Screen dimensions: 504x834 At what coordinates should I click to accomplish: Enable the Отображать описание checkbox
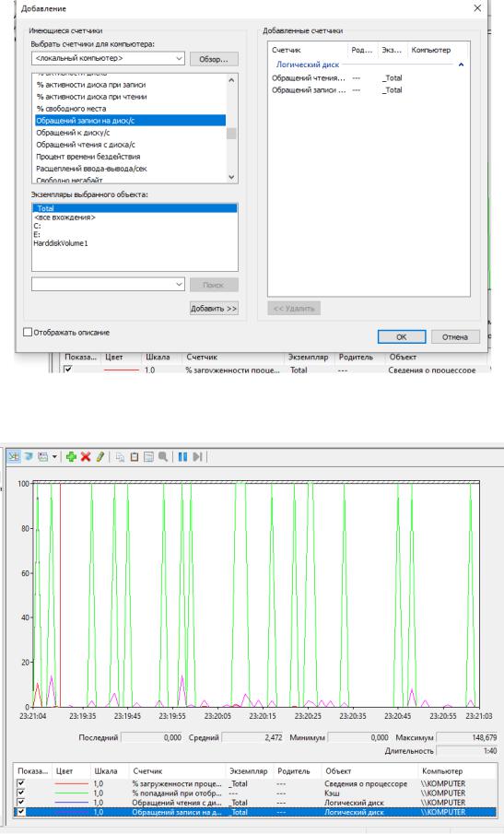click(x=28, y=332)
